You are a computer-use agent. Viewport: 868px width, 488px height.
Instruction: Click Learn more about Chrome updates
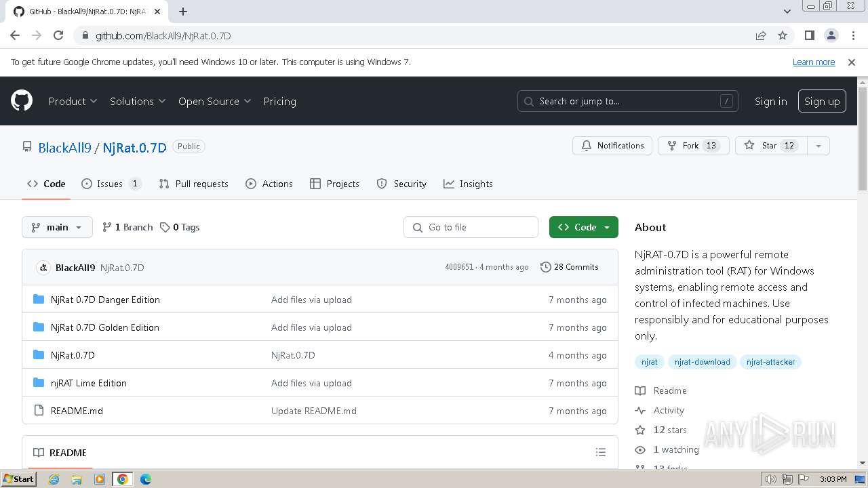point(814,62)
